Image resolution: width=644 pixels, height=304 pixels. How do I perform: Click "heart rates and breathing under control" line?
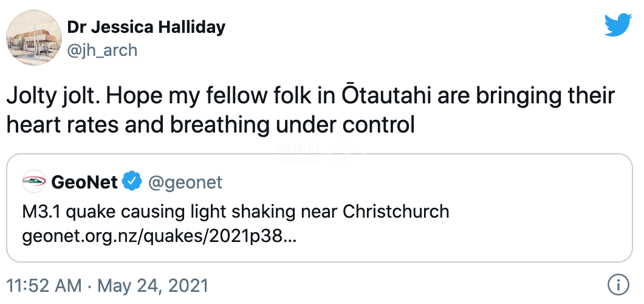210,124
